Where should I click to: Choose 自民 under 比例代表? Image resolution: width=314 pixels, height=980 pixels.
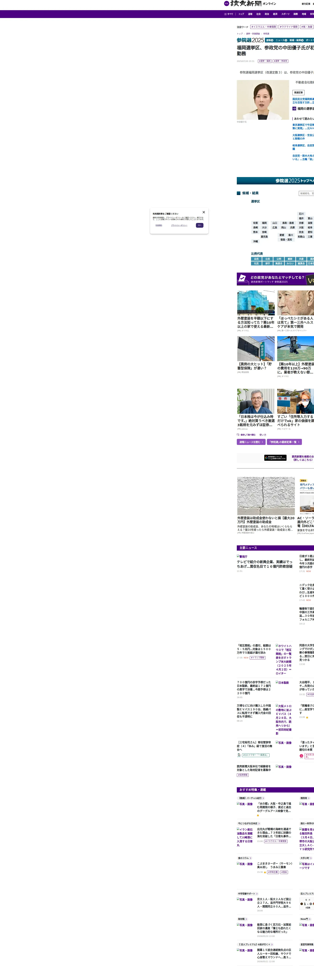coord(256,259)
